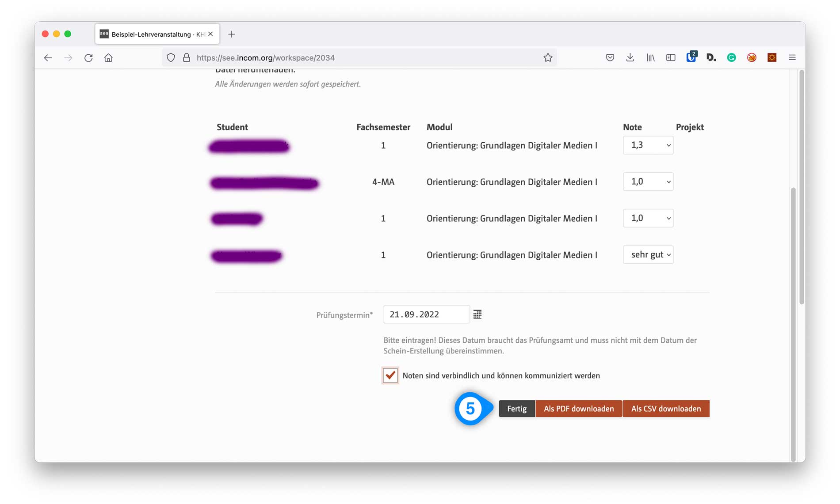Click the orange square extension icon
This screenshot has height=504, width=840.
pos(772,57)
